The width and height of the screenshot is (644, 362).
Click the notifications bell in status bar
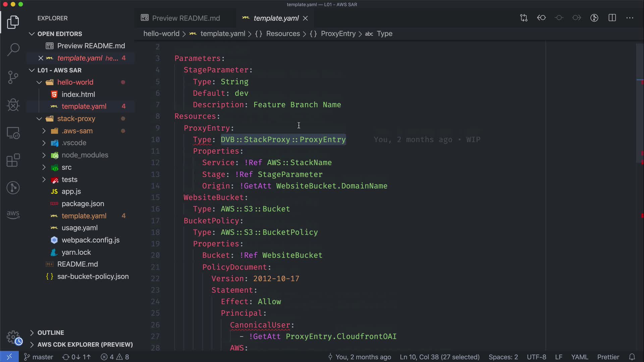[632, 357]
